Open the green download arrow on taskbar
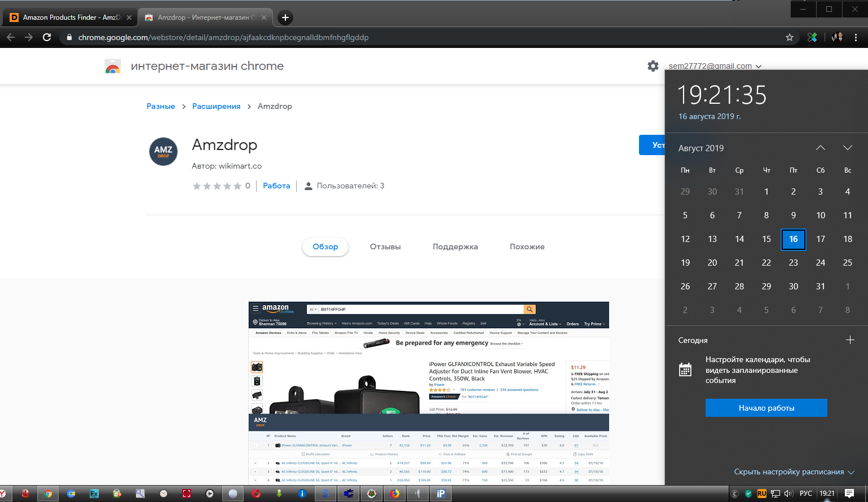 click(x=279, y=494)
